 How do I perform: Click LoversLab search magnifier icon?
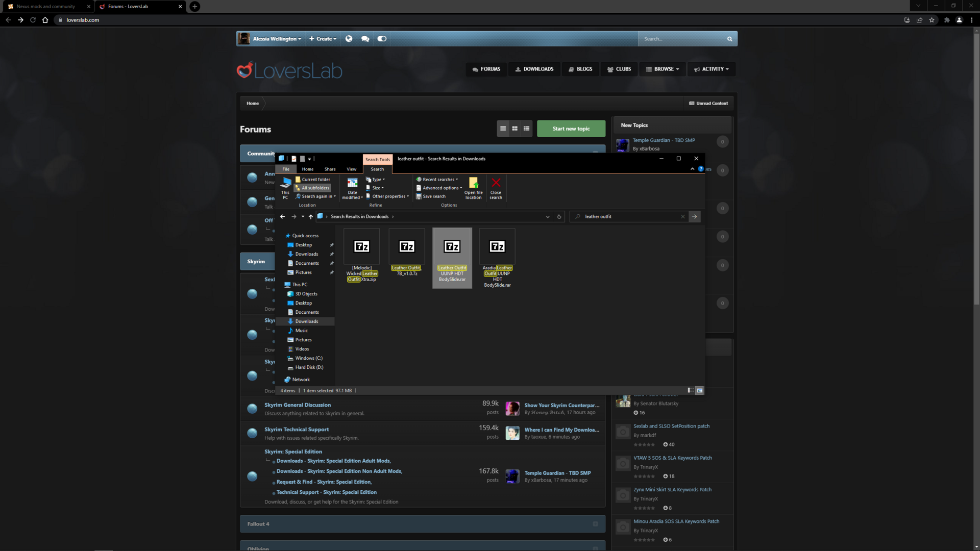point(729,39)
